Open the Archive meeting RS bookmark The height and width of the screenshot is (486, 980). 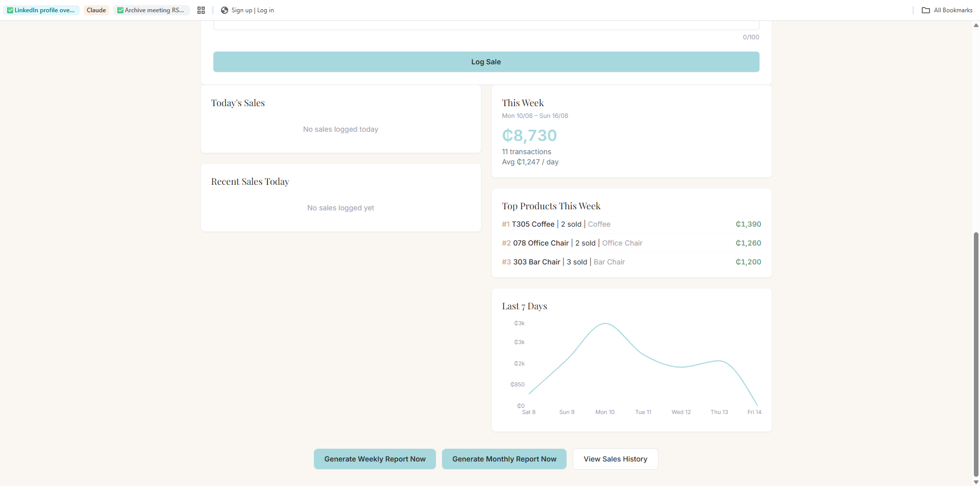(152, 10)
